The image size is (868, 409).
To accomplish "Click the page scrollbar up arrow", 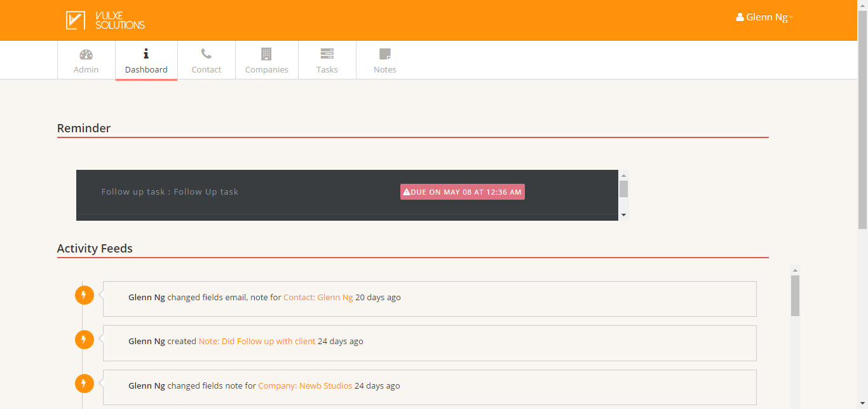I will pos(862,5).
